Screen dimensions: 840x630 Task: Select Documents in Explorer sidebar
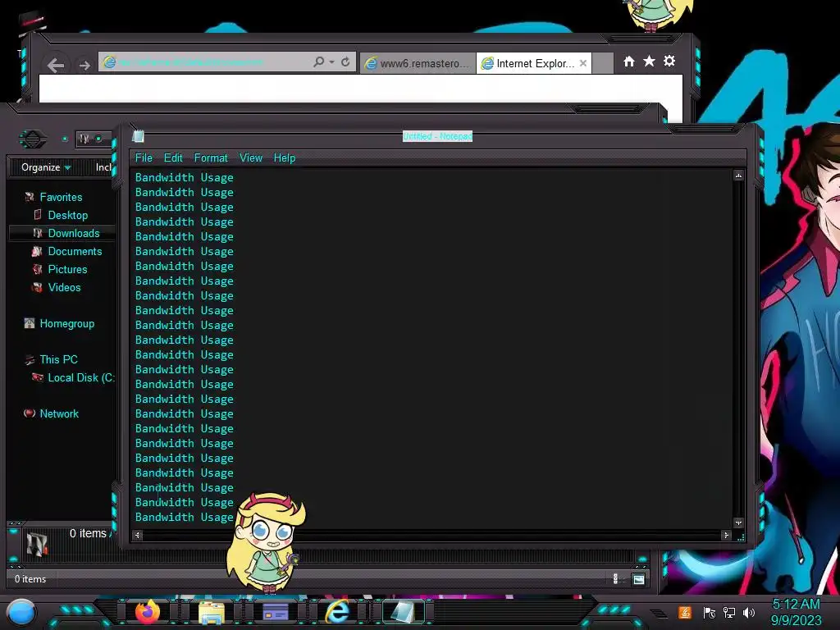coord(75,251)
